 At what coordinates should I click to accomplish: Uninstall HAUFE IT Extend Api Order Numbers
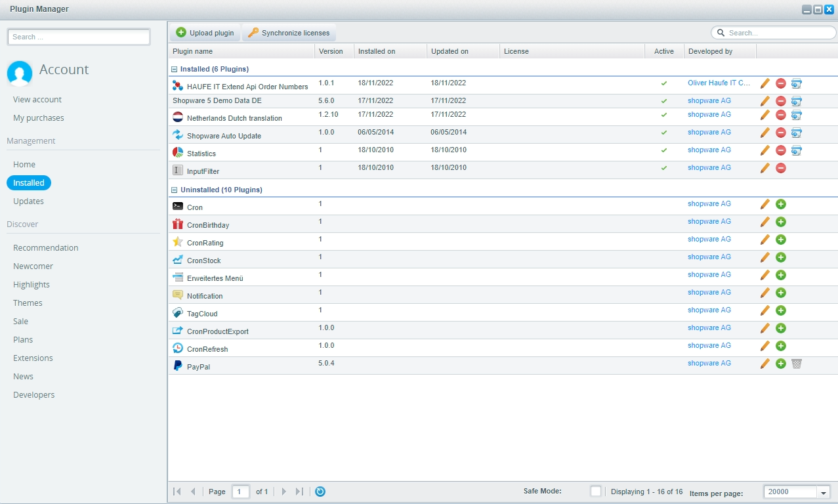781,83
